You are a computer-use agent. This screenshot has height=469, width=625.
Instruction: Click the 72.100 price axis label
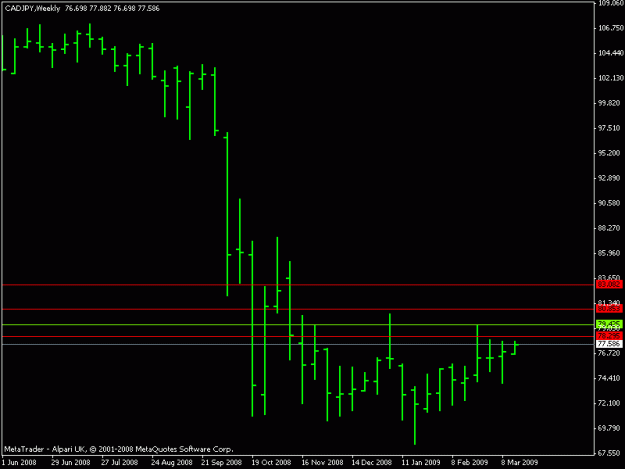click(x=609, y=403)
